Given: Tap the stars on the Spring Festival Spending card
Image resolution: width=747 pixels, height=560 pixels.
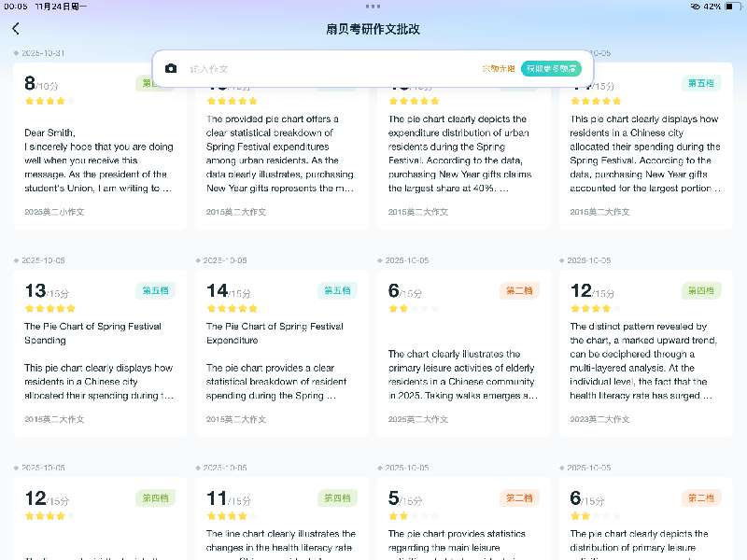Looking at the screenshot, I should pos(49,308).
